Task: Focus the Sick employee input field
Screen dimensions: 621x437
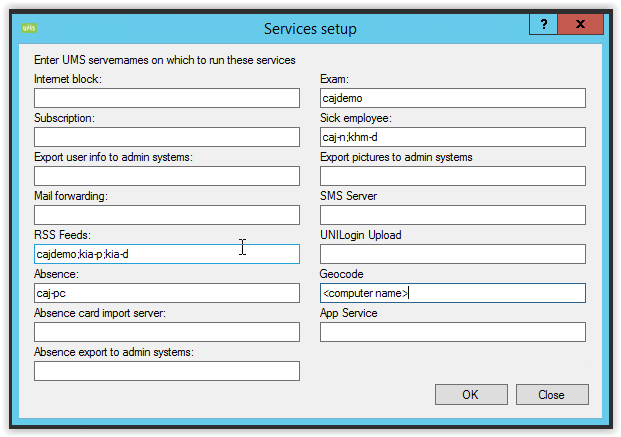Action: click(x=452, y=137)
